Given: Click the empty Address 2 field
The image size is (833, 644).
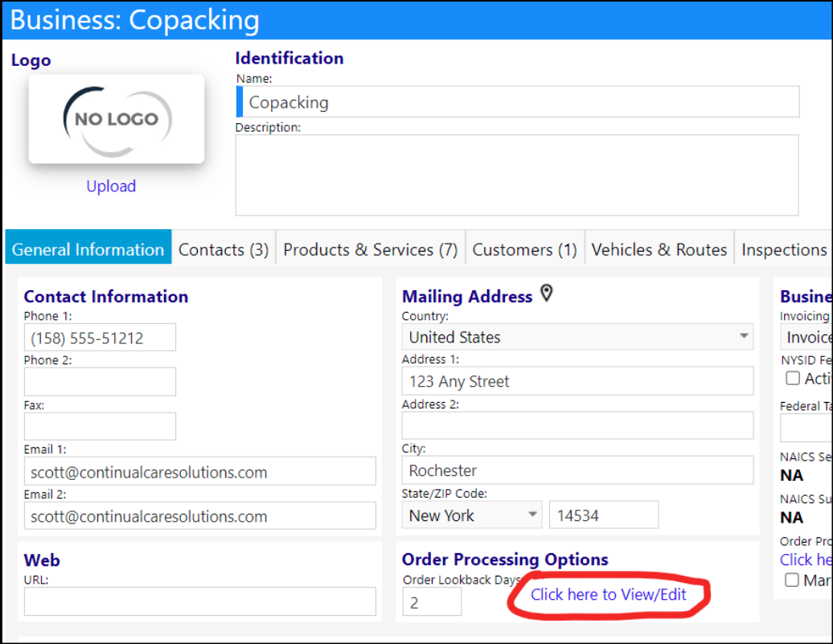Looking at the screenshot, I should click(577, 425).
